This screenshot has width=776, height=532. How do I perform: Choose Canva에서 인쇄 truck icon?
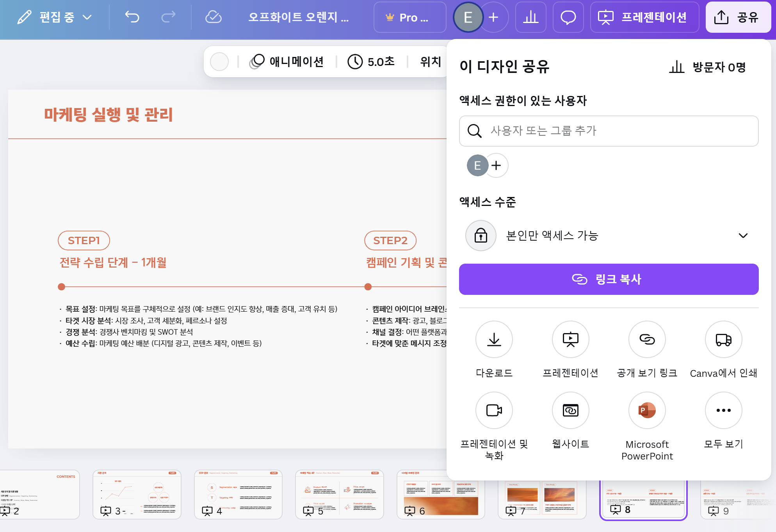(x=724, y=339)
